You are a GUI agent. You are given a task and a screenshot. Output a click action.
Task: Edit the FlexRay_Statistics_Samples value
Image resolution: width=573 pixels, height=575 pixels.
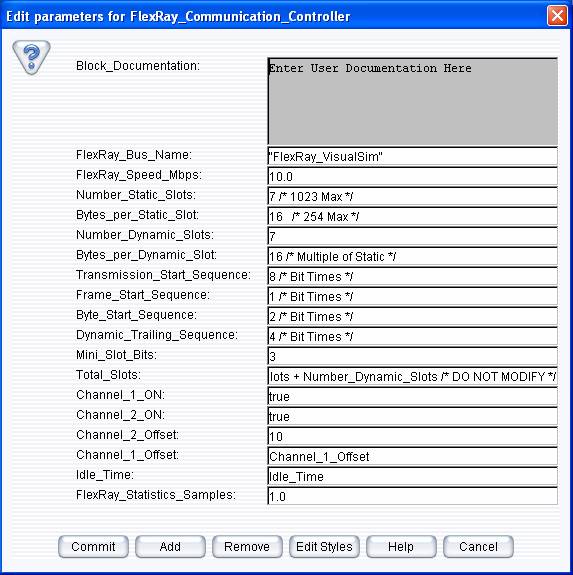click(413, 496)
